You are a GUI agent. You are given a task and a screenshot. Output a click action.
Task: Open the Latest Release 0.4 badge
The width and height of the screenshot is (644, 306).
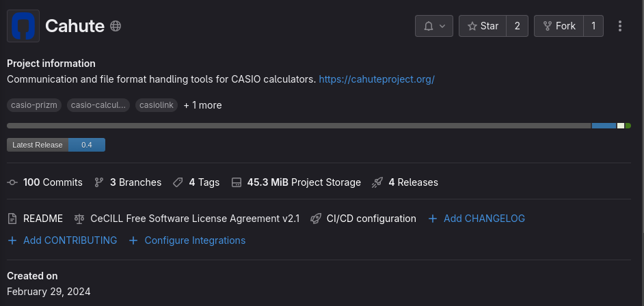click(56, 145)
